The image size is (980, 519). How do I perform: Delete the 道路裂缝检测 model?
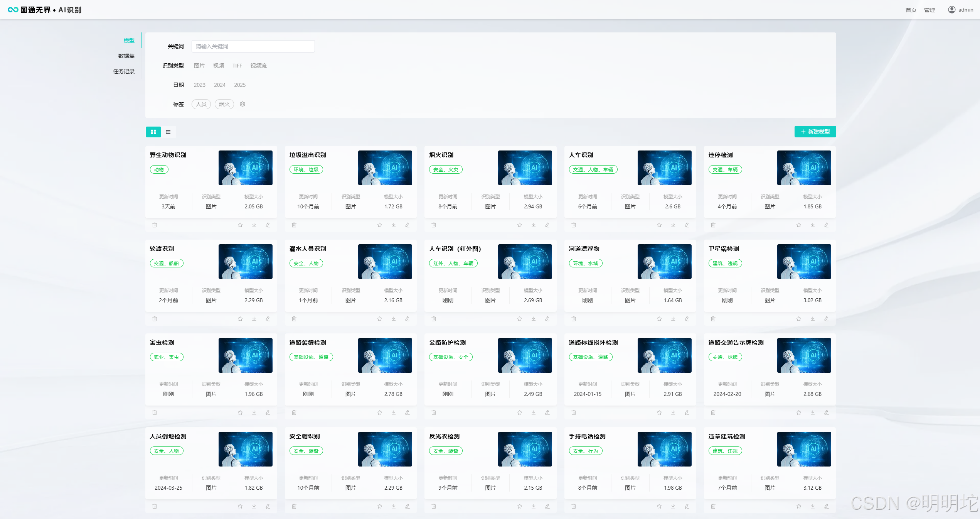coord(294,412)
